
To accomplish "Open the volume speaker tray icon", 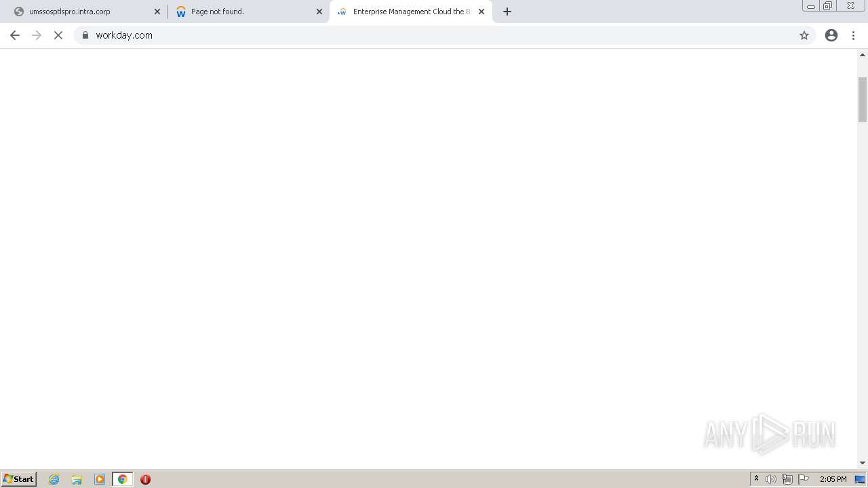I will 771,479.
